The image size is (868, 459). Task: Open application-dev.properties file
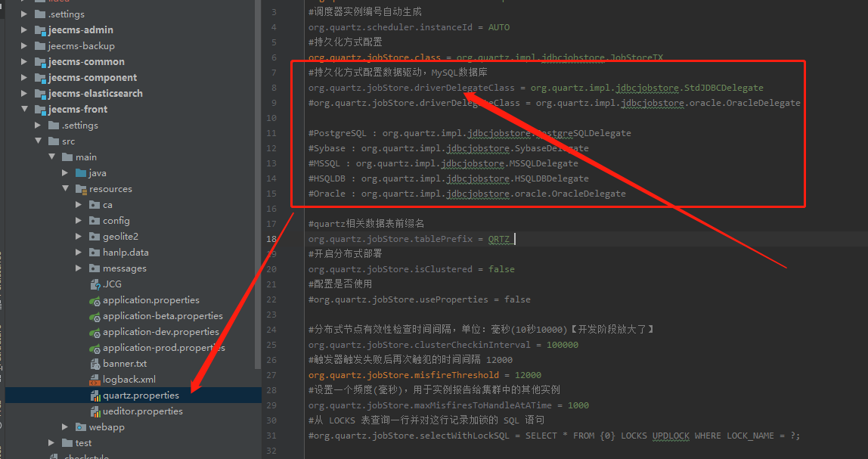pos(161,332)
